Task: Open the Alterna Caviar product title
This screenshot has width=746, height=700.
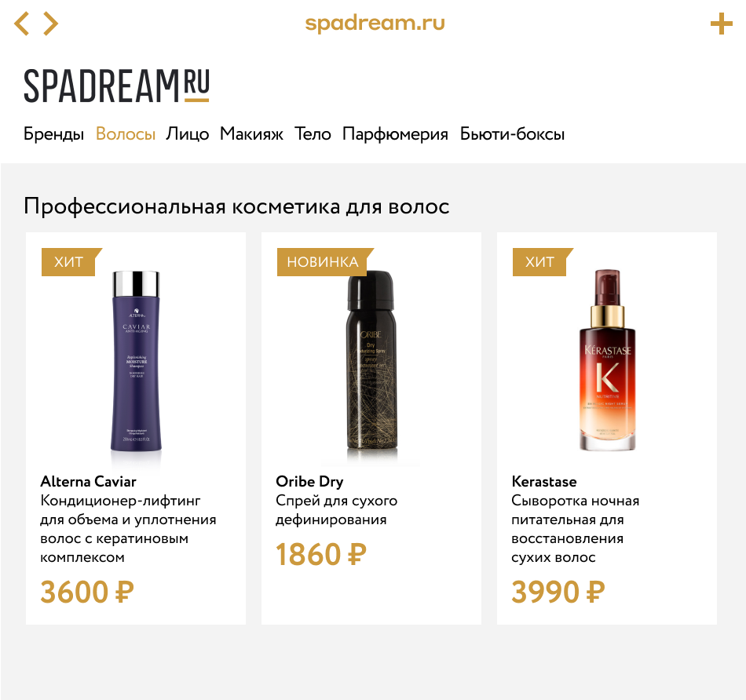Action: (x=89, y=482)
